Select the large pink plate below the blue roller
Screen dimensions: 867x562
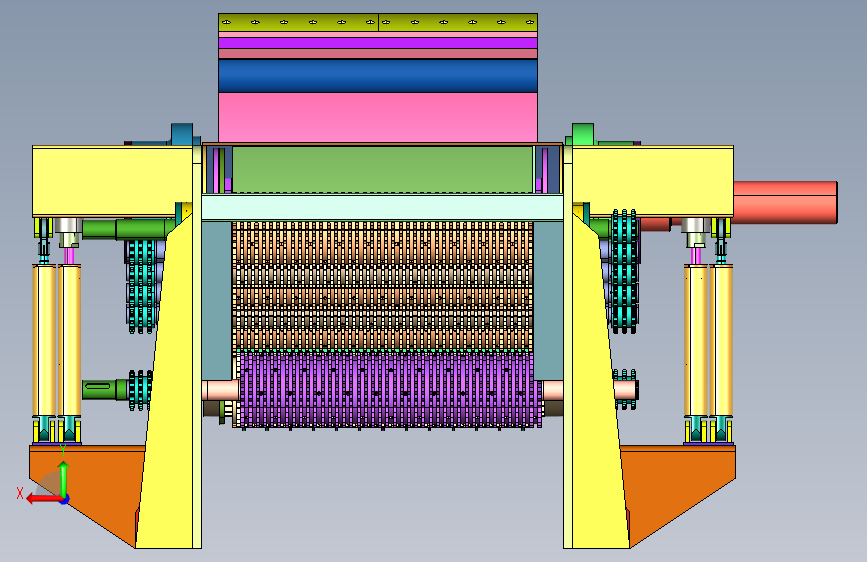pos(378,117)
